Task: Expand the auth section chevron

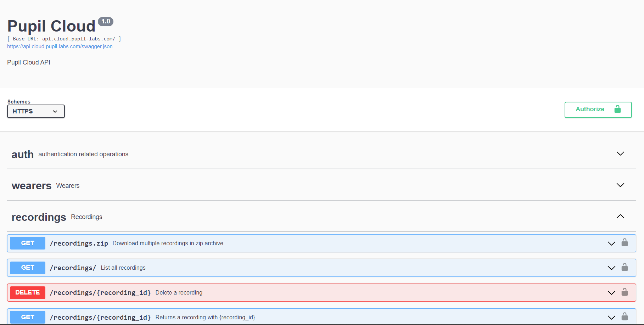Action: pos(620,153)
